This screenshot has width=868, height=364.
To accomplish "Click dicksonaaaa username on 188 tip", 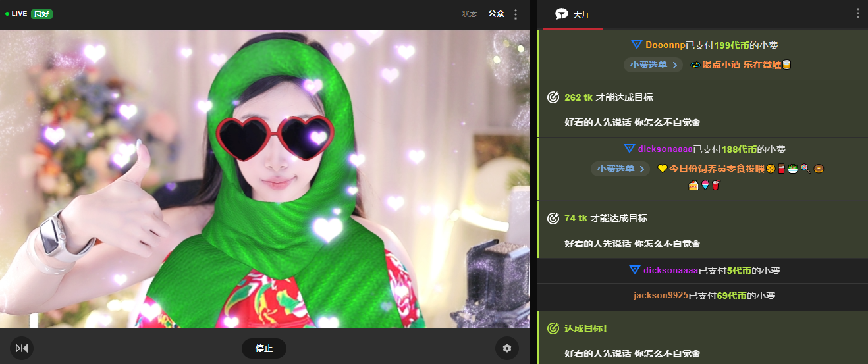I will coord(667,149).
